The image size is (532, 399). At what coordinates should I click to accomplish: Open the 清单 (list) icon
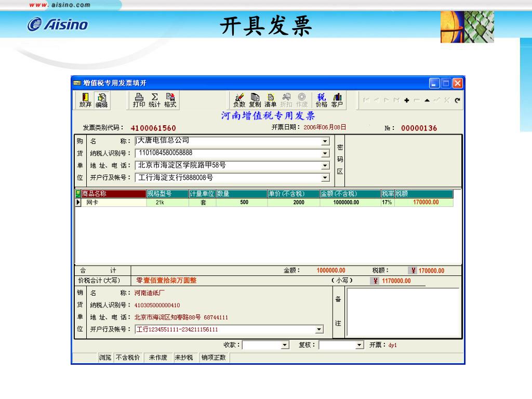click(x=270, y=100)
